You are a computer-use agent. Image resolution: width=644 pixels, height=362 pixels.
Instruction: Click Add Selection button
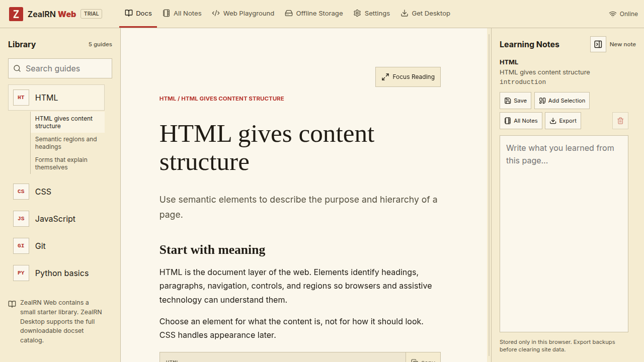pyautogui.click(x=562, y=101)
